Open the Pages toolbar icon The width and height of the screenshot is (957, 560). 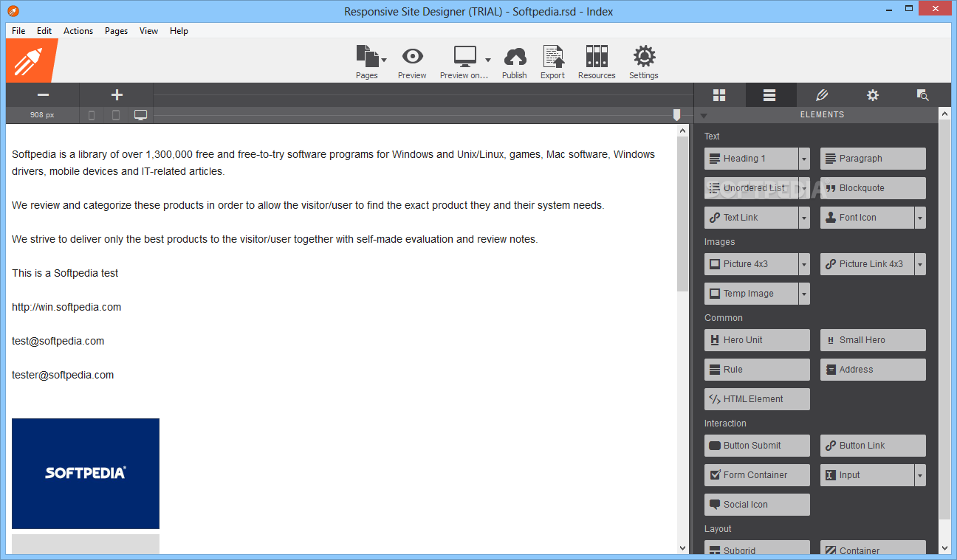click(x=366, y=57)
